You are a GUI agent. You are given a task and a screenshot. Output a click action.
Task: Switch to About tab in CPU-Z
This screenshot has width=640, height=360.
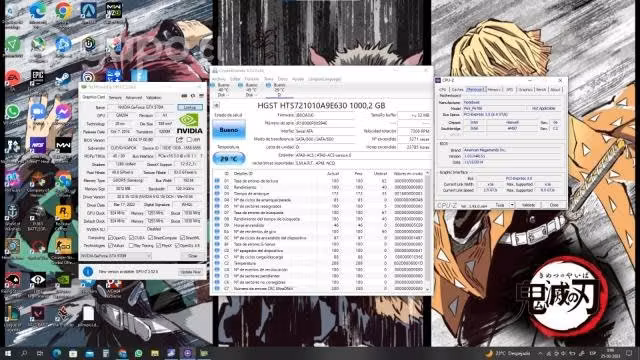coord(555,89)
